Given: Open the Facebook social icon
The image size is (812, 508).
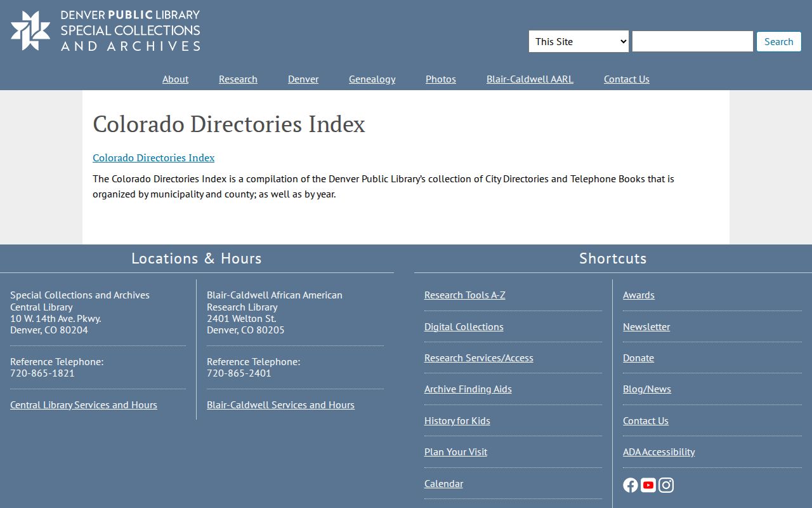Looking at the screenshot, I should [x=631, y=485].
